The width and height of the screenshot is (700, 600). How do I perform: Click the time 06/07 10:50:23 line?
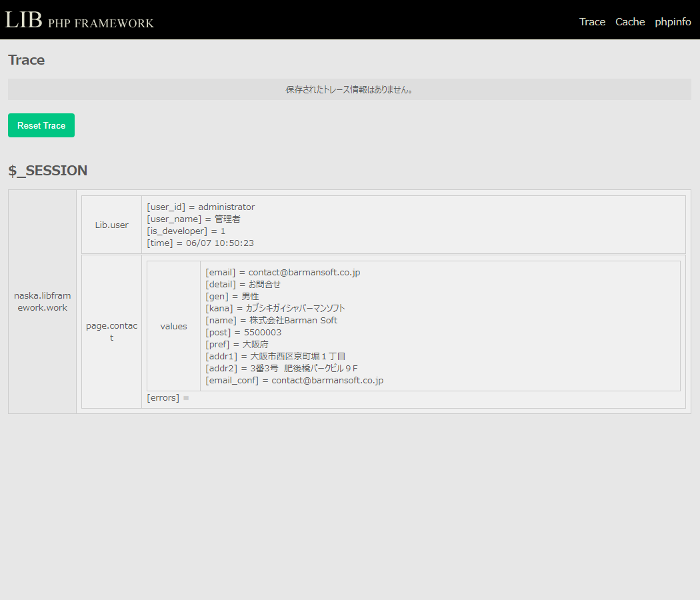coord(200,243)
